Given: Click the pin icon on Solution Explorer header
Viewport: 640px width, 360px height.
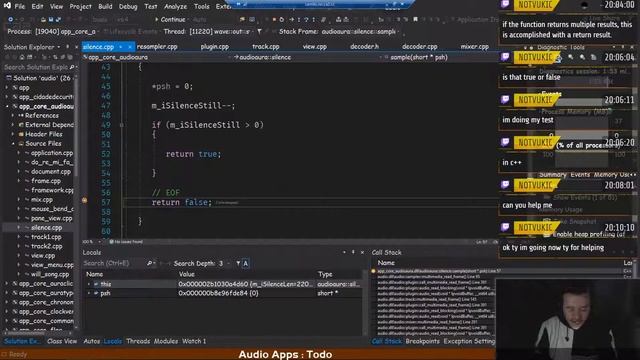Looking at the screenshot, I should click(x=67, y=47).
